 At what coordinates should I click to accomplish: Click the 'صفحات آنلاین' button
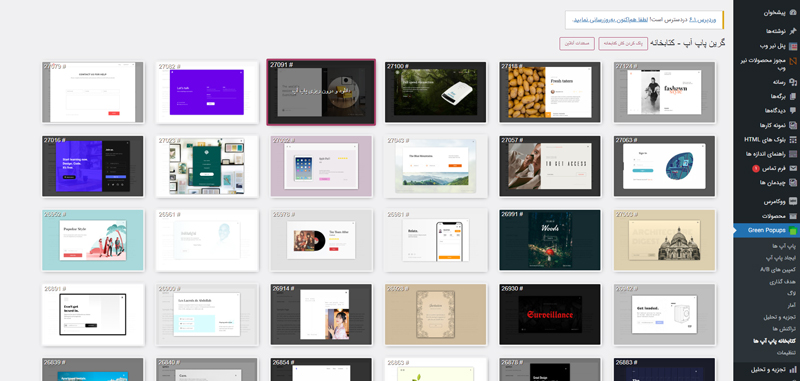577,44
